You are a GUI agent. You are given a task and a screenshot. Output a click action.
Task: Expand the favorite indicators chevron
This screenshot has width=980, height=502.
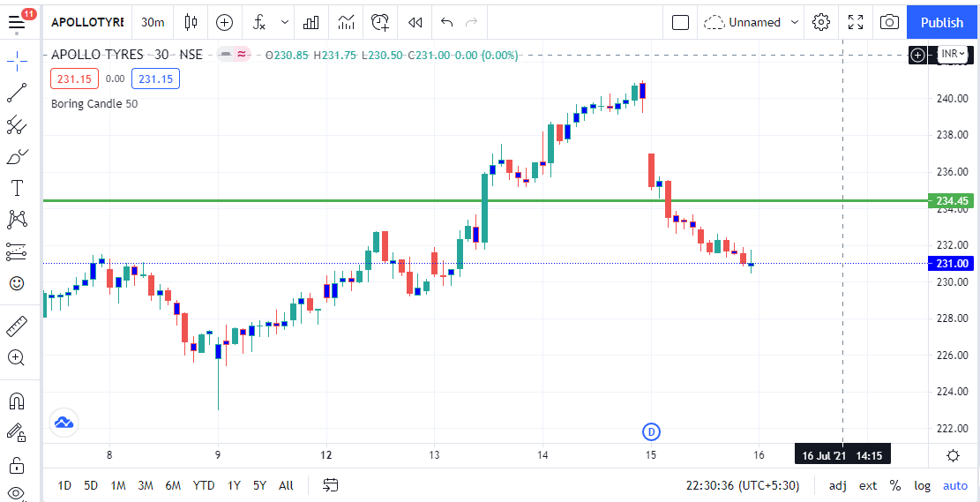(x=285, y=22)
